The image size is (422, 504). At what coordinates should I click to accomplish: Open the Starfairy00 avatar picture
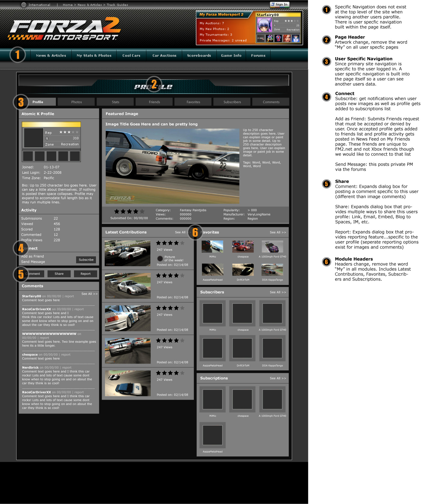264,25
